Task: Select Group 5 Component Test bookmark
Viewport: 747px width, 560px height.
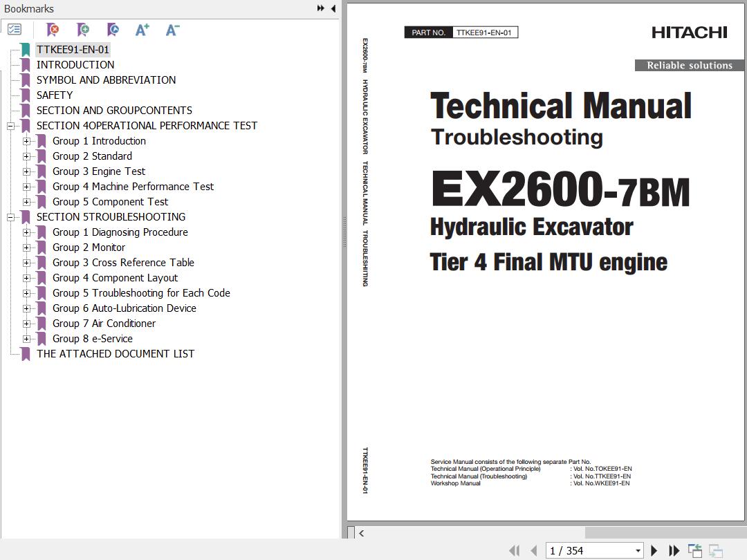Action: coord(110,202)
